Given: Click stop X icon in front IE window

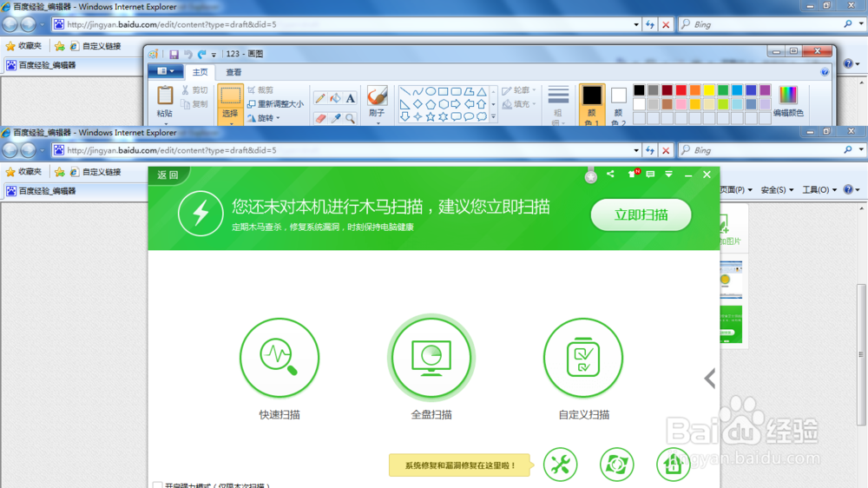Looking at the screenshot, I should 666,150.
